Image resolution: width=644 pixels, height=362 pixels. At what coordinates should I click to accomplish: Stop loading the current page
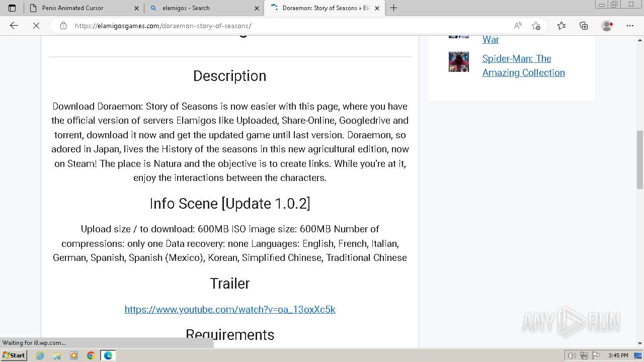(x=36, y=26)
